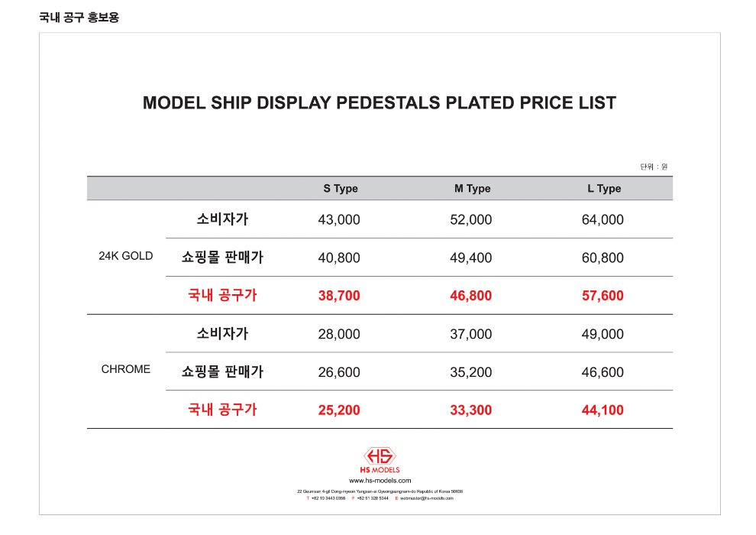Open the www.hs-models.com link
756x535 pixels.
[x=380, y=481]
